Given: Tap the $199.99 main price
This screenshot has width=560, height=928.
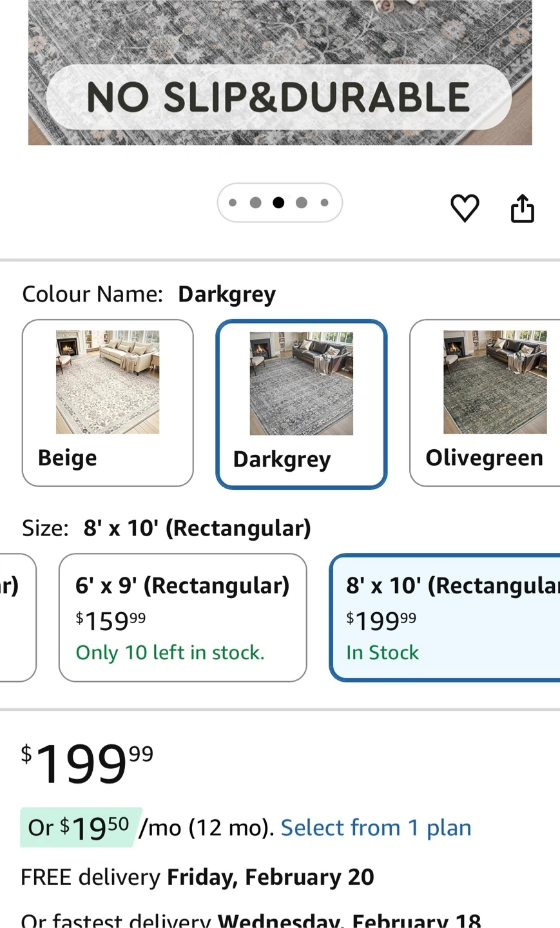Looking at the screenshot, I should 88,764.
